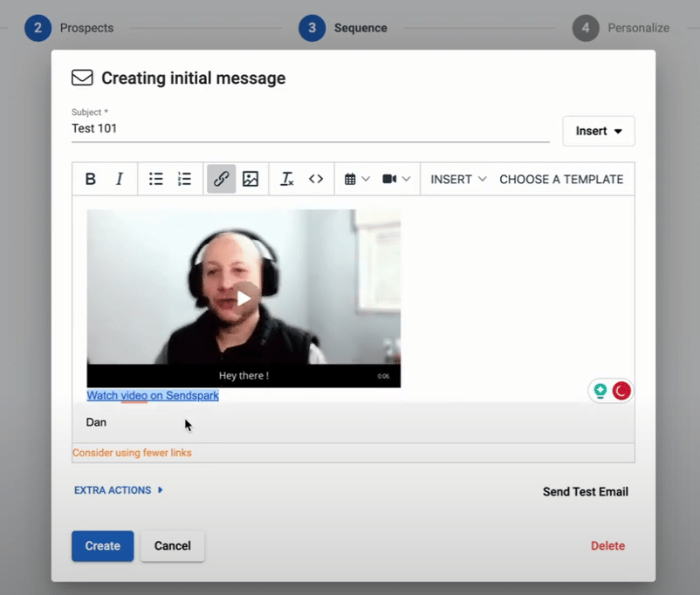700x595 pixels.
Task: Open the calendar dropdown in toolbar
Action: pyautogui.click(x=357, y=179)
